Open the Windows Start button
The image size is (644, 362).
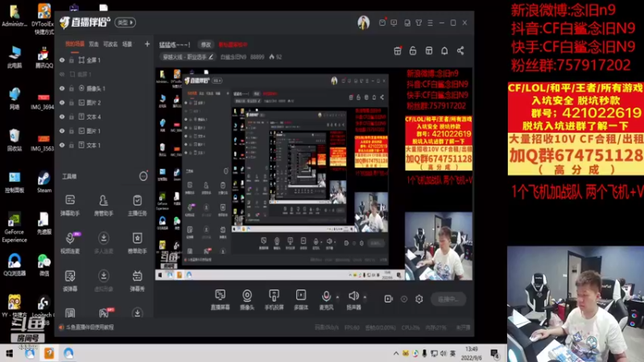coord(10,353)
